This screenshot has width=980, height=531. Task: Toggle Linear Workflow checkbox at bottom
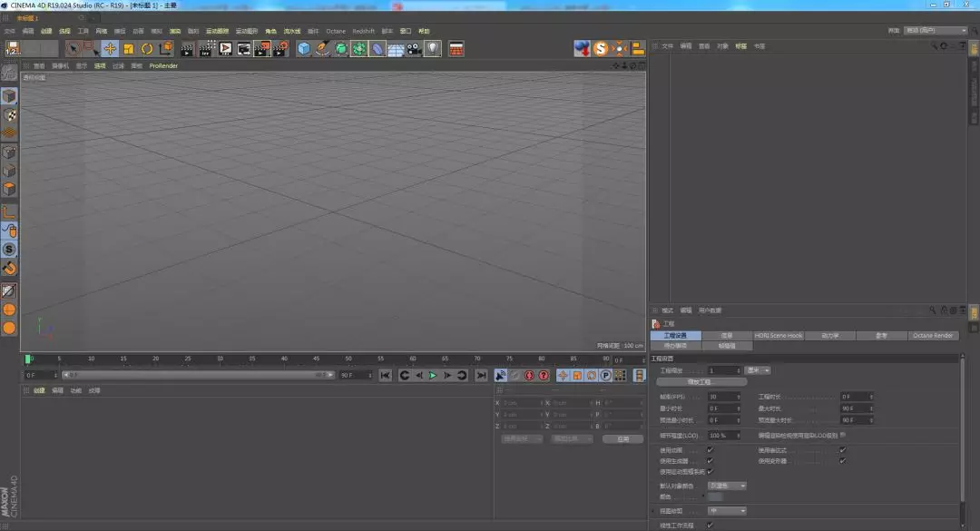point(710,526)
